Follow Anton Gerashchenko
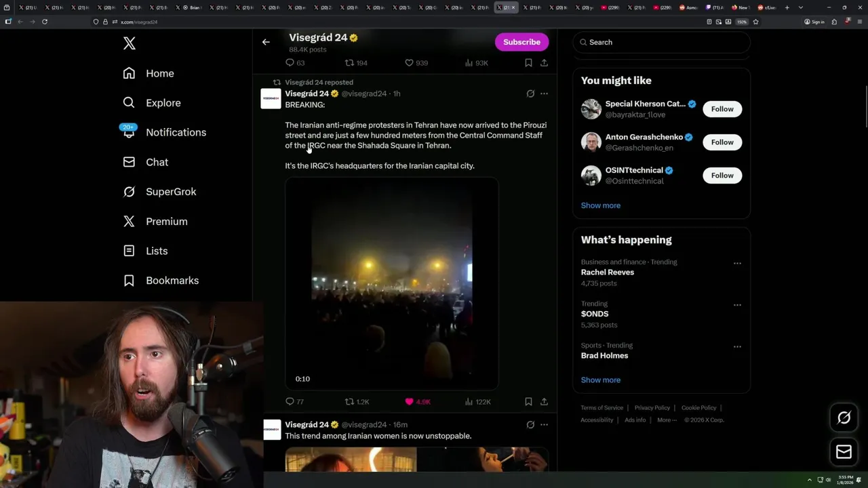This screenshot has width=868, height=488. pos(722,142)
